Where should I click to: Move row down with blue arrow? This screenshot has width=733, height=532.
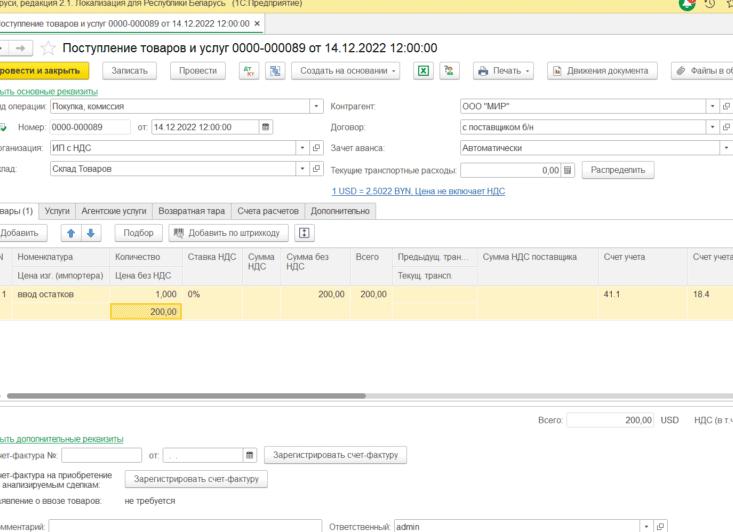pyautogui.click(x=91, y=233)
